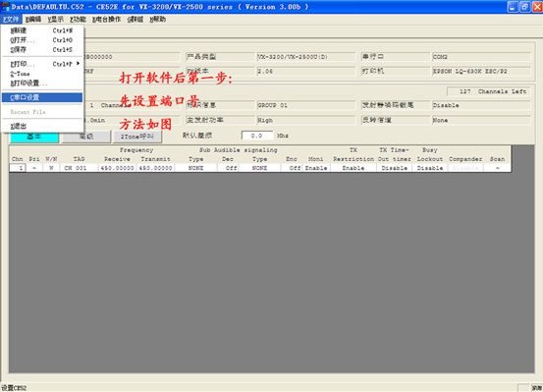Switch to the 2Tone呼叫 tab
The image size is (543, 392).
click(137, 137)
